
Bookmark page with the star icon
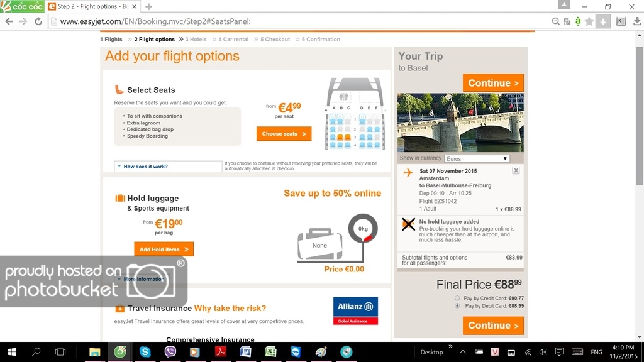coord(589,21)
